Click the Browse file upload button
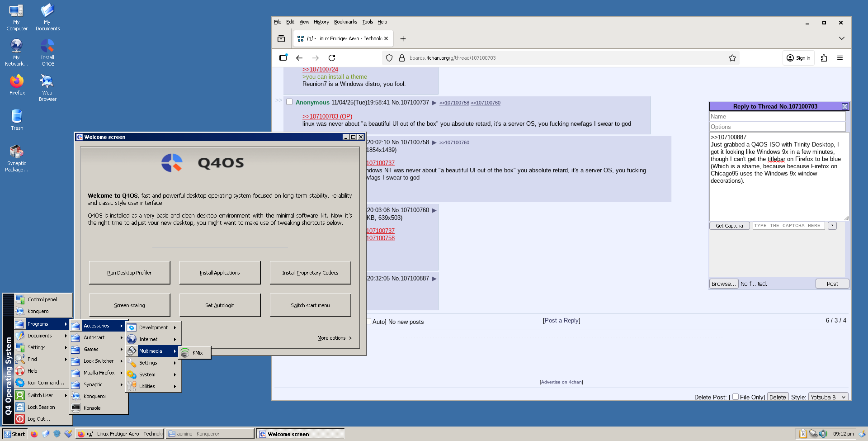868x441 pixels. coord(724,284)
